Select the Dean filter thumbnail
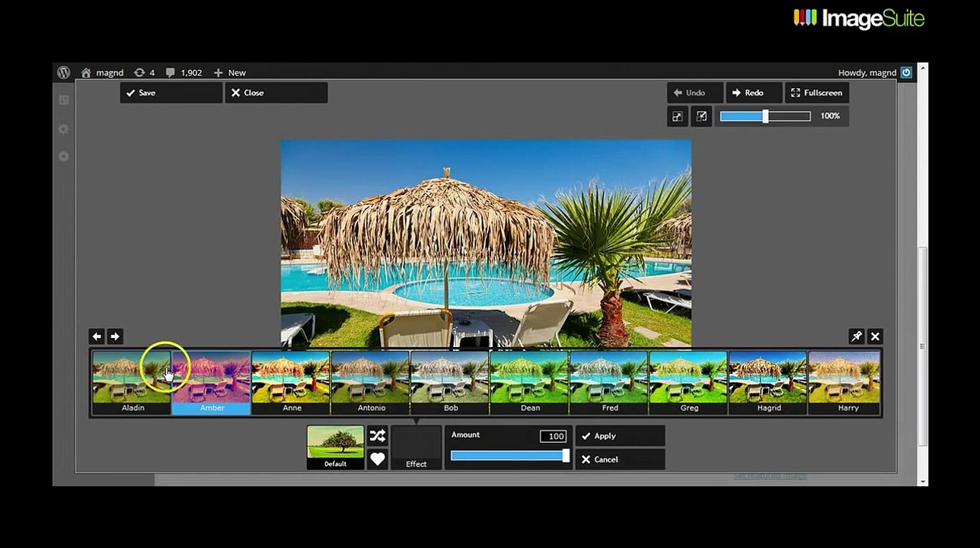Viewport: 980px width, 548px height. 529,382
